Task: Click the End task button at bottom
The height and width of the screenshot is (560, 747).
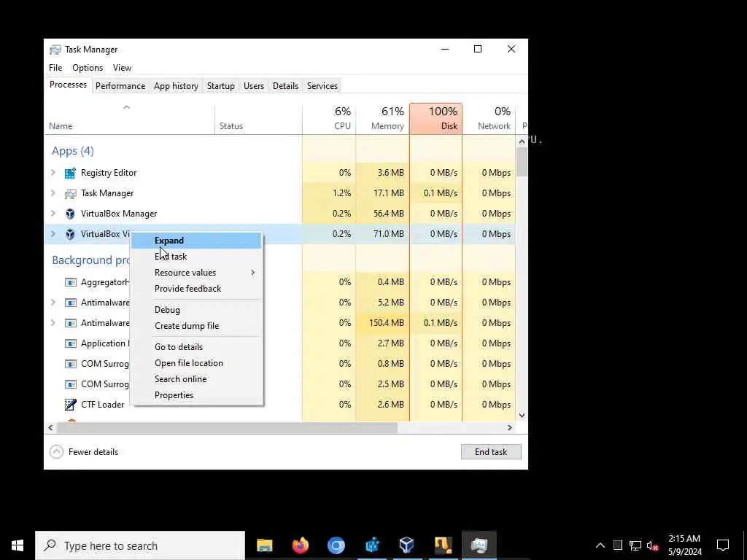Action: click(491, 452)
